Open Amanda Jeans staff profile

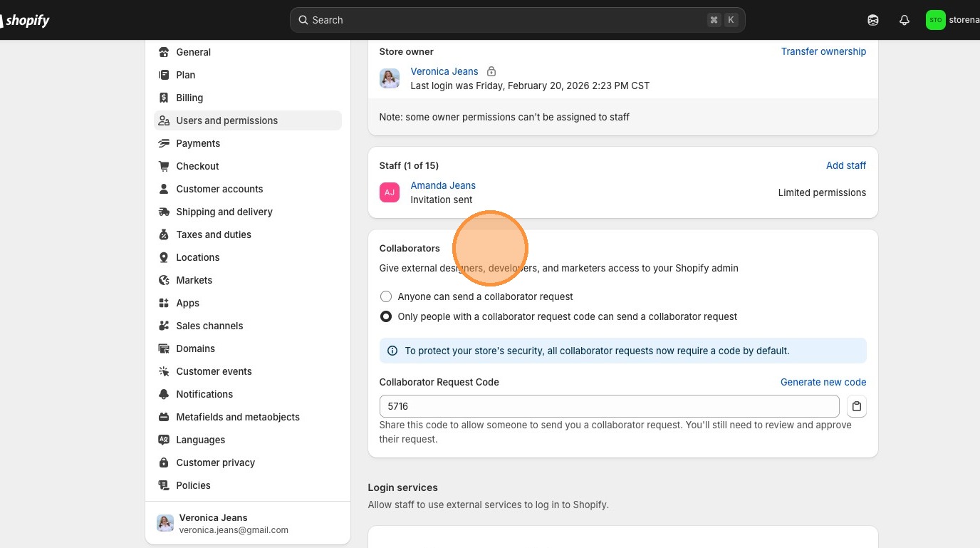click(x=443, y=185)
